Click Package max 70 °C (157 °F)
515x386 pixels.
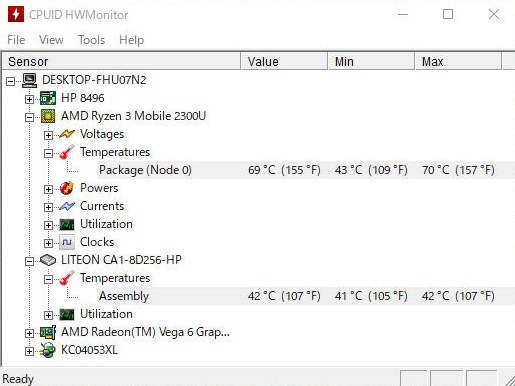coord(458,170)
